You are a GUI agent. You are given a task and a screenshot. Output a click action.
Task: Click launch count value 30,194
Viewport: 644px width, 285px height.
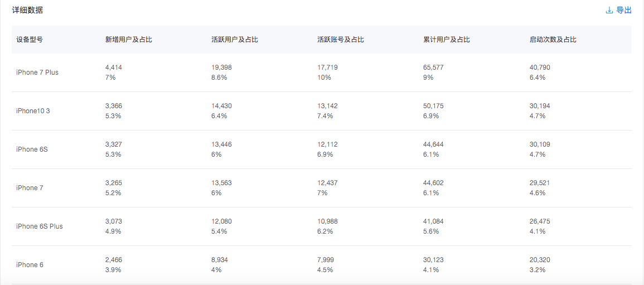tap(540, 106)
